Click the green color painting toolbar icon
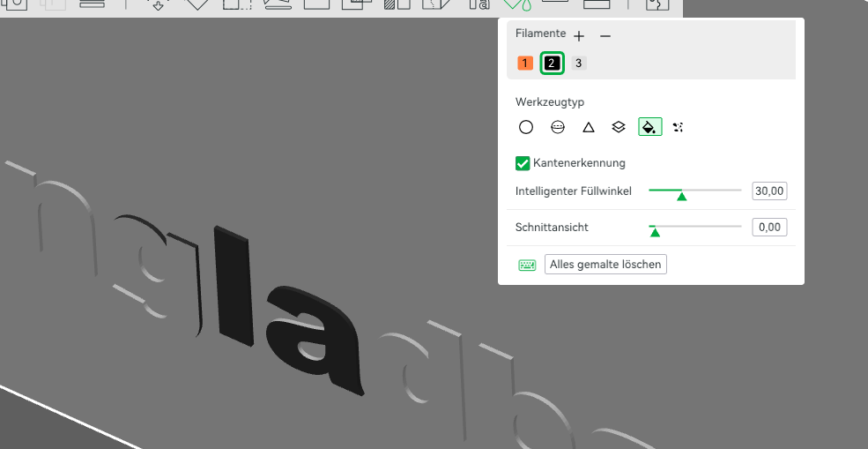Viewport: 868px width, 449px height. [x=516, y=4]
